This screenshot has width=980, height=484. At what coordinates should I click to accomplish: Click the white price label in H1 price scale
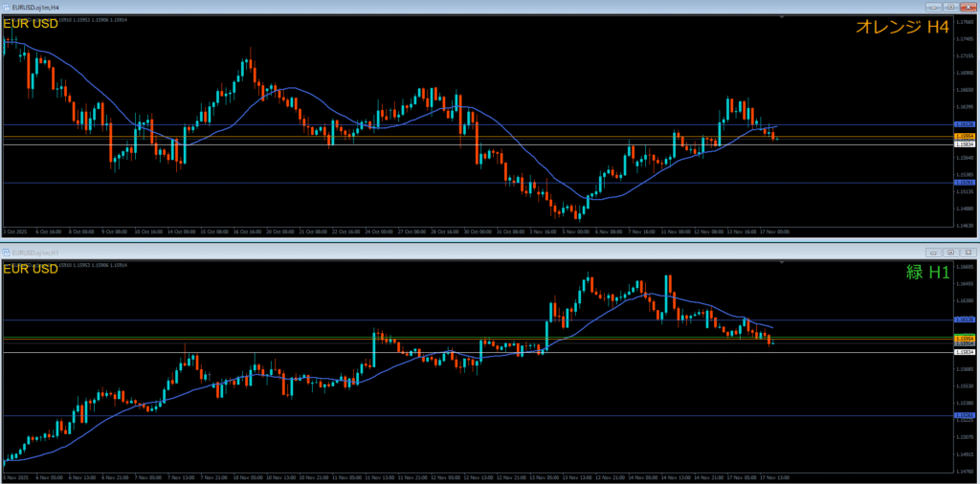pyautogui.click(x=965, y=352)
